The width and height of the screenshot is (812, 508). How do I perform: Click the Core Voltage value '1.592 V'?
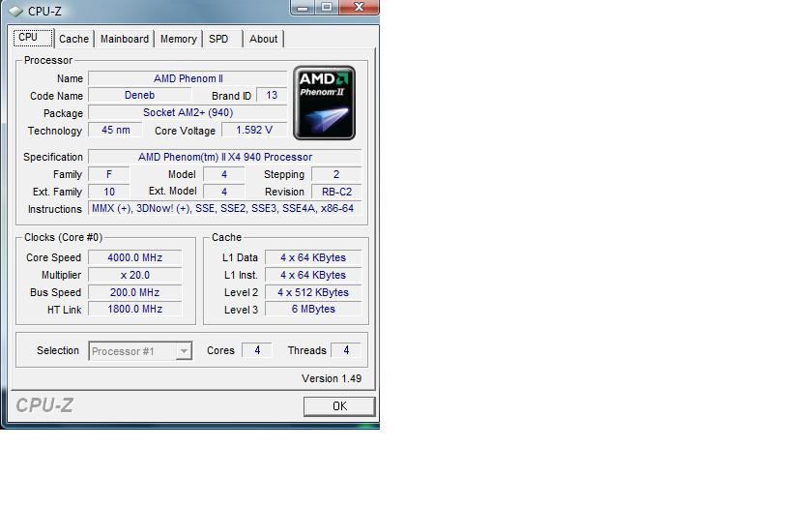(x=253, y=130)
